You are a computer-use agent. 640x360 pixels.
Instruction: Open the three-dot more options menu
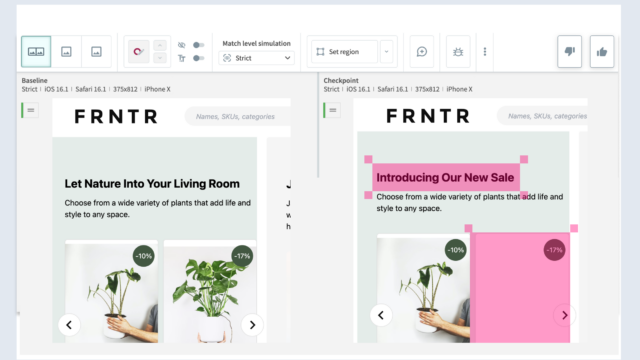[485, 51]
